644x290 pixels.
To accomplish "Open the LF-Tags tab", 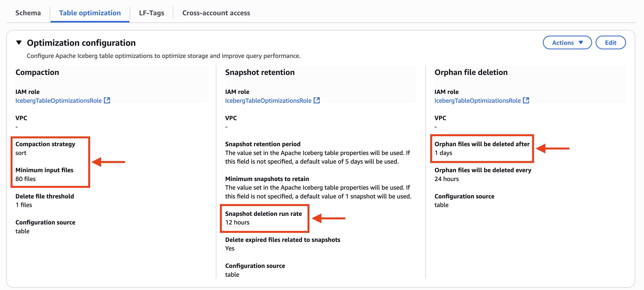I will [x=151, y=13].
